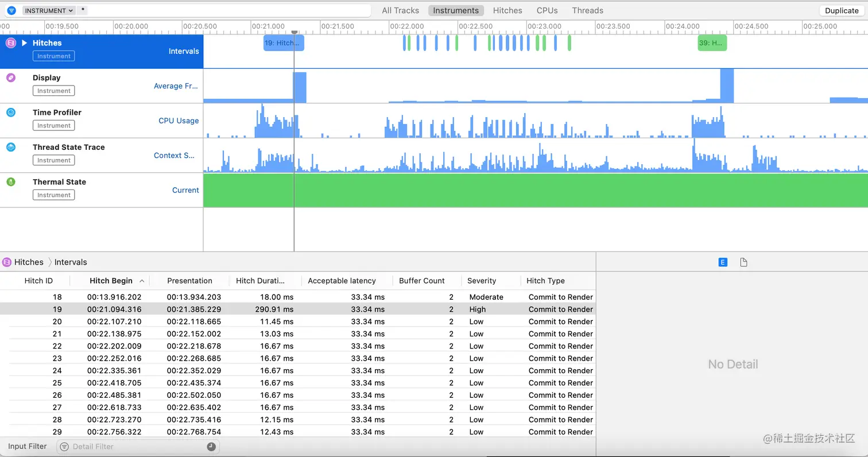The image size is (868, 457).
Task: Sort by Hitch Begin column header
Action: (111, 281)
